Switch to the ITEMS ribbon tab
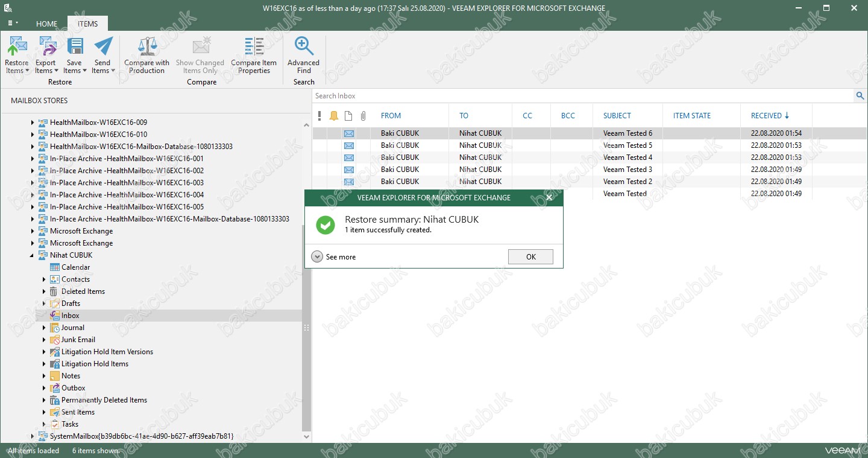 pyautogui.click(x=87, y=24)
